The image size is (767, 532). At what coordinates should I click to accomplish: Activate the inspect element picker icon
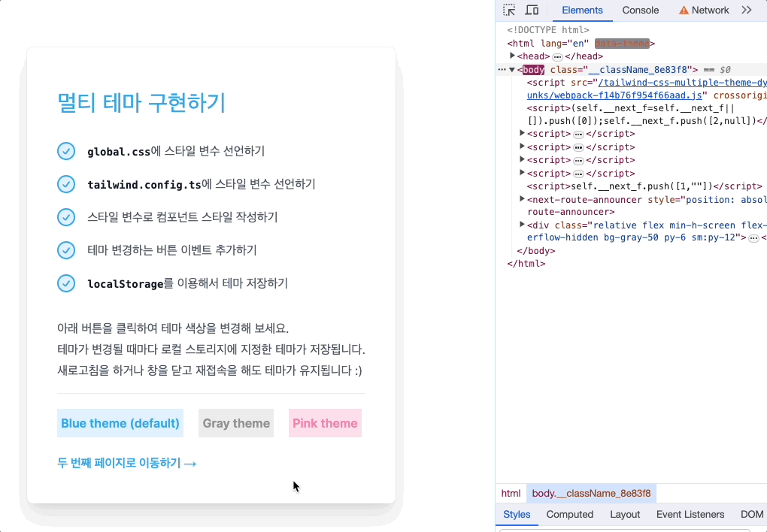pyautogui.click(x=509, y=10)
